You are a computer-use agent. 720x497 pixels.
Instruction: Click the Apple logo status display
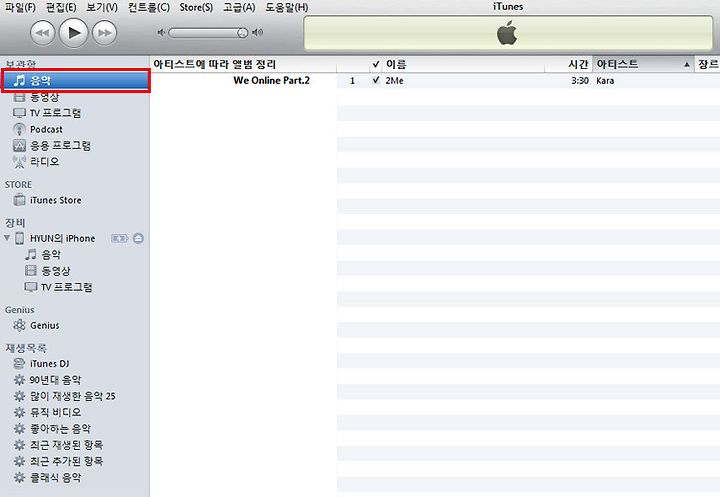pos(507,33)
